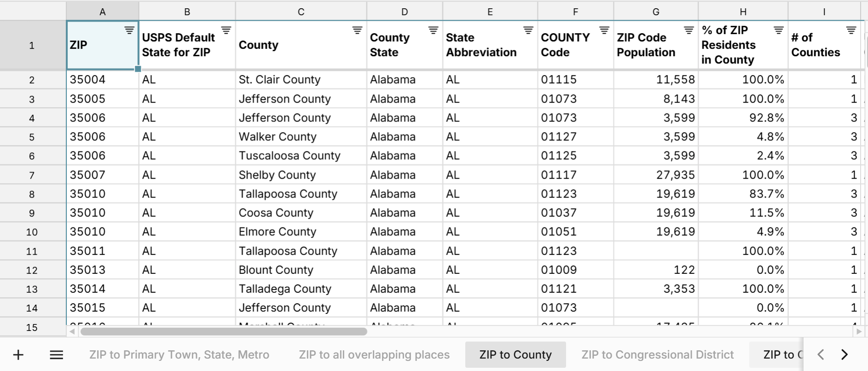Open the filter icon on the ZIP column
868x371 pixels.
[x=129, y=30]
